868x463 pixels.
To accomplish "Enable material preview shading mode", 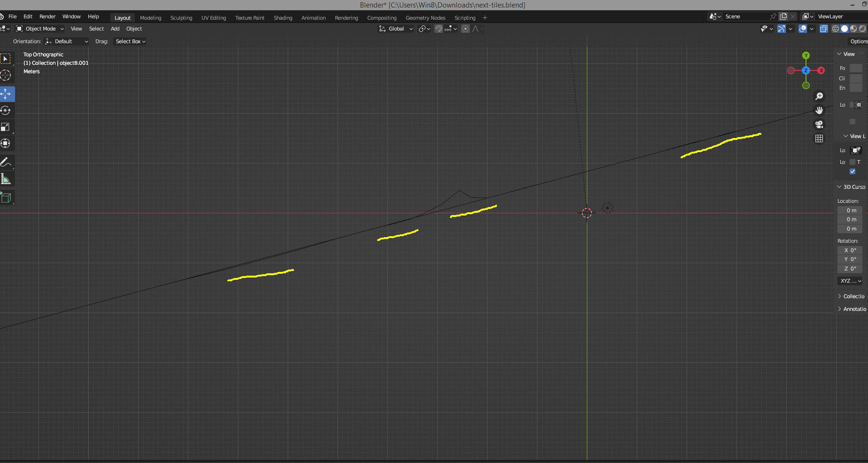I will tap(853, 29).
